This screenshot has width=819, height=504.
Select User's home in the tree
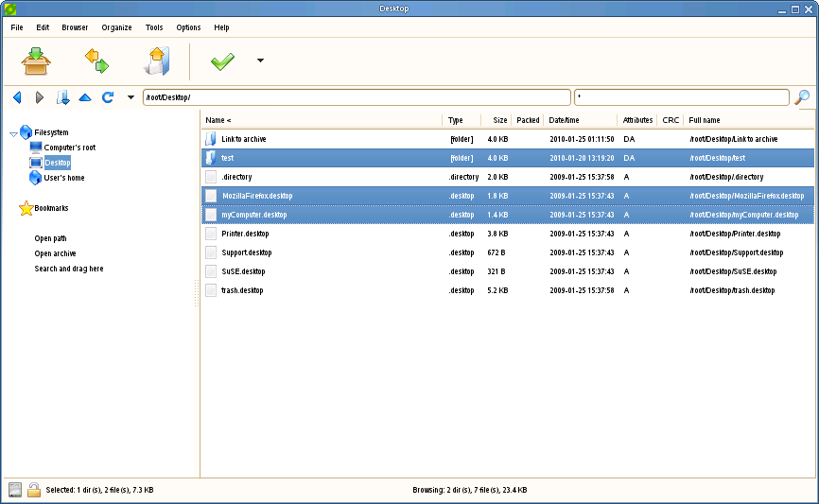(63, 178)
